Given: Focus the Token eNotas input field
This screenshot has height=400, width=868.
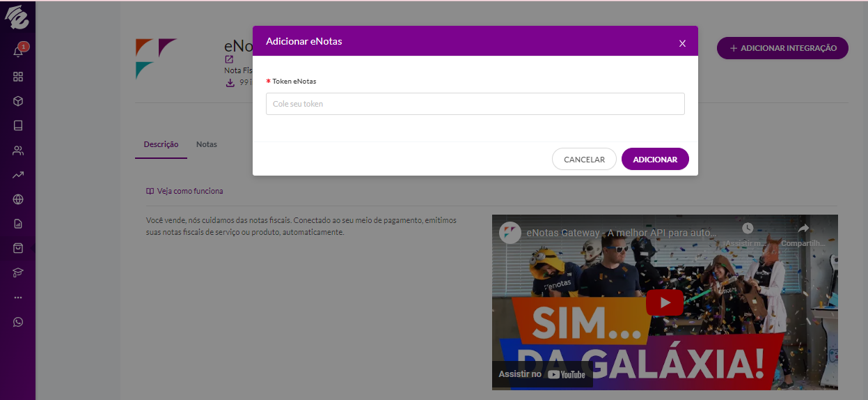Looking at the screenshot, I should click(x=475, y=104).
